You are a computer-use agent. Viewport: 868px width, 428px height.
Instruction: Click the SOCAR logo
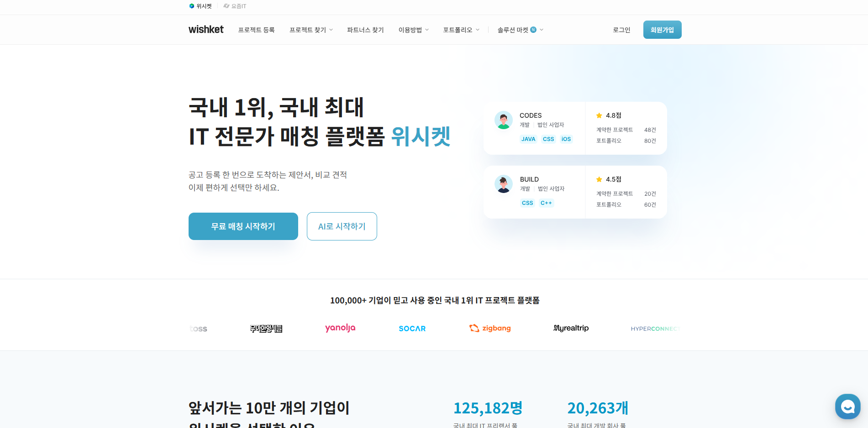[412, 329]
